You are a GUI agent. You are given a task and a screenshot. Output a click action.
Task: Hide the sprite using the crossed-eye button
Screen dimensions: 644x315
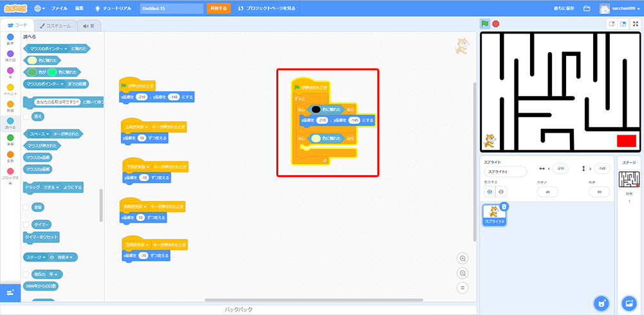500,191
